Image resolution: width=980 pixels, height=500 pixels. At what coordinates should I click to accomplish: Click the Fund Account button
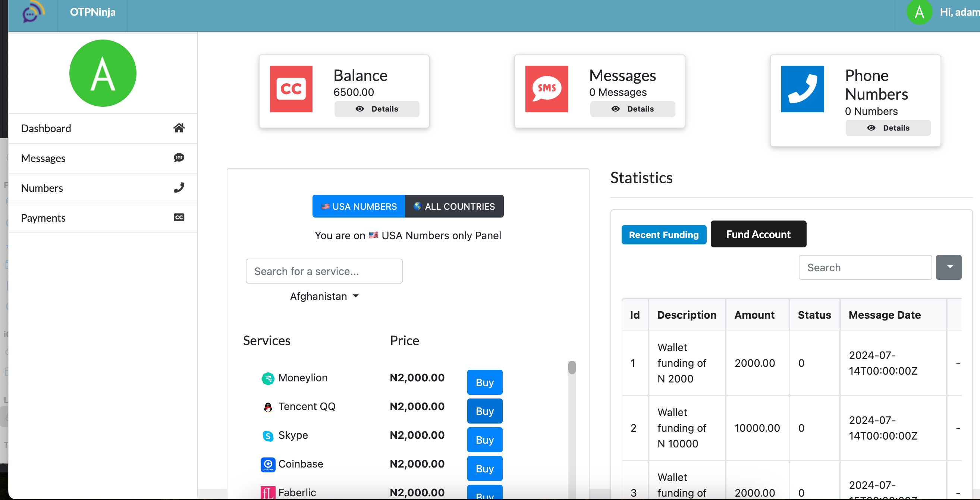[758, 234]
